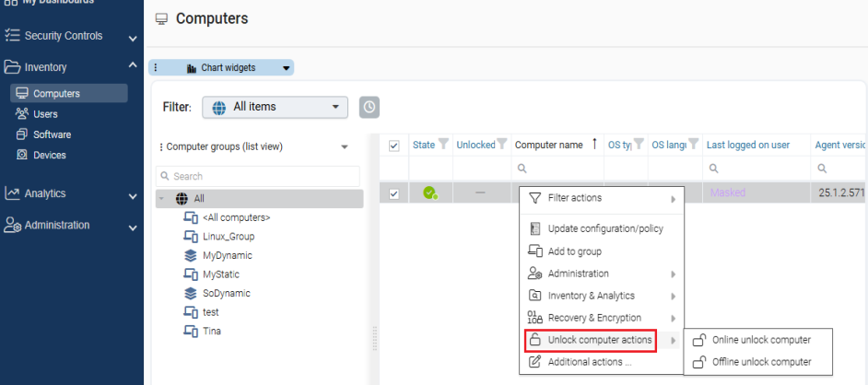Click the green status icon in computer row
Screen dimensions: 868x385
(x=429, y=192)
